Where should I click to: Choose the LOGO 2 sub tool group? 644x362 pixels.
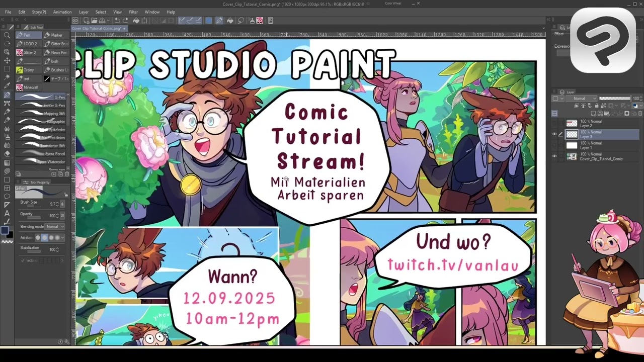pos(29,44)
